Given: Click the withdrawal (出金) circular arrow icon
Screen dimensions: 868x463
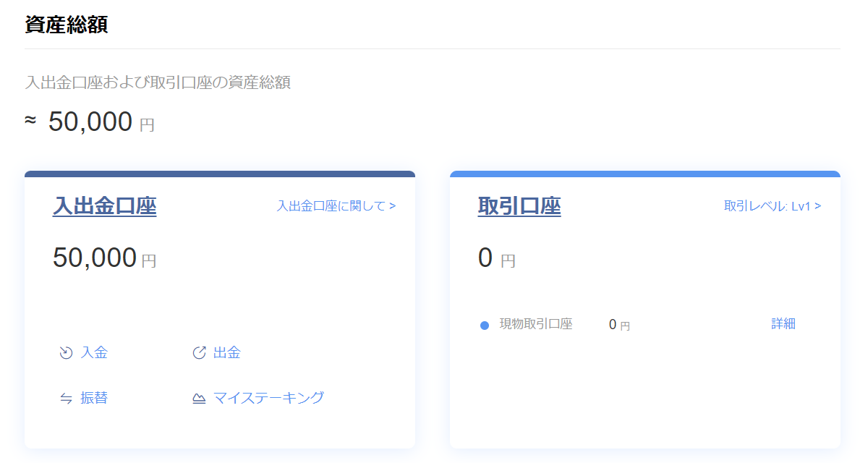Looking at the screenshot, I should coord(199,353).
